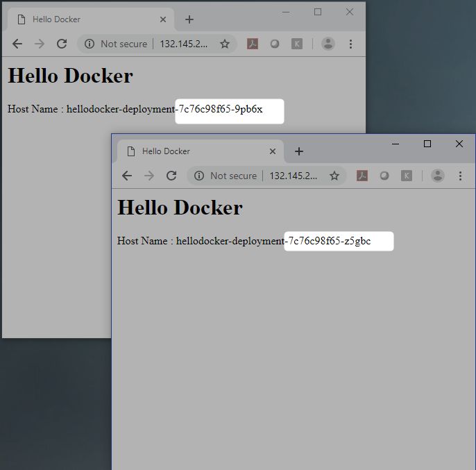The image size is (476, 470).
Task: Minimize the background browser window
Action: [286, 12]
